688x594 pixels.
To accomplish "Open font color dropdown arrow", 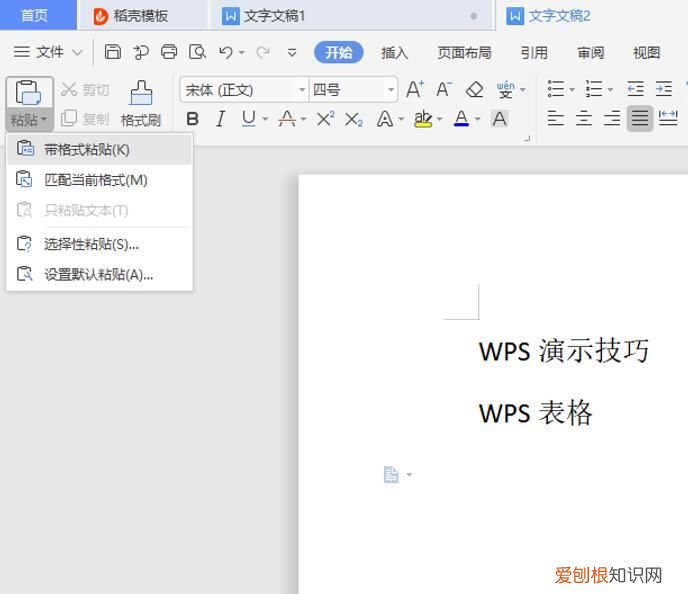I will coord(477,119).
